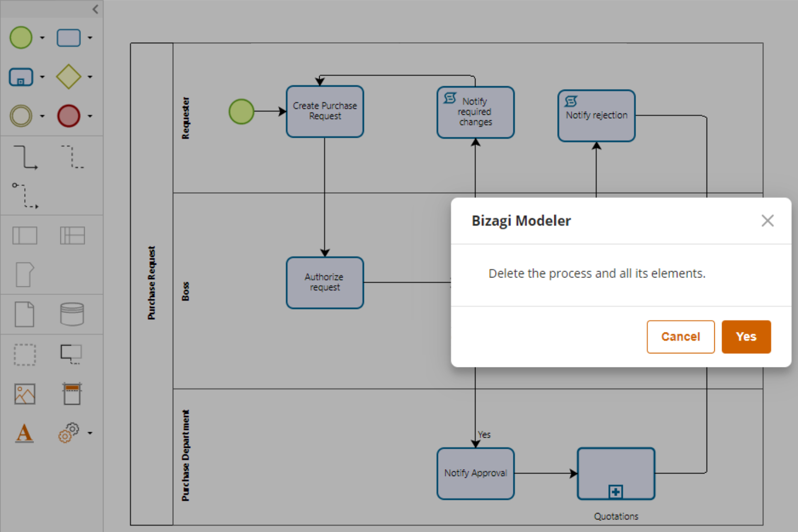The height and width of the screenshot is (532, 798).
Task: Select the Lane palette tool
Action: (x=73, y=236)
